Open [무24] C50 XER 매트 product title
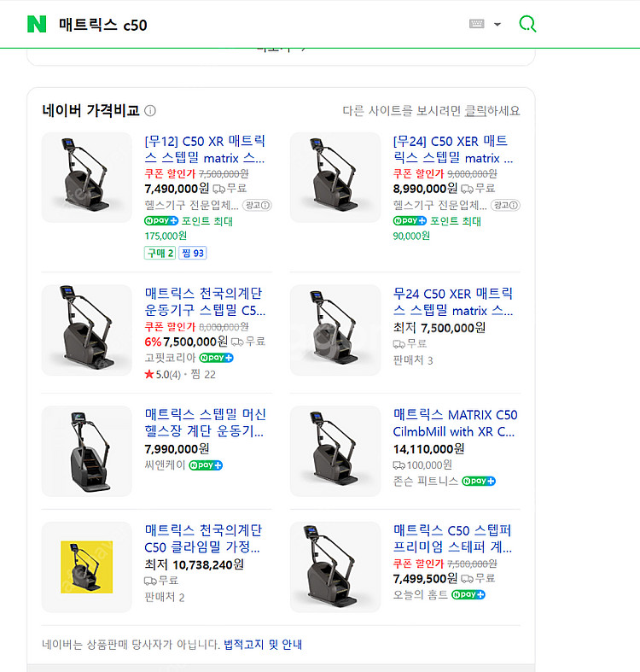 (453, 149)
